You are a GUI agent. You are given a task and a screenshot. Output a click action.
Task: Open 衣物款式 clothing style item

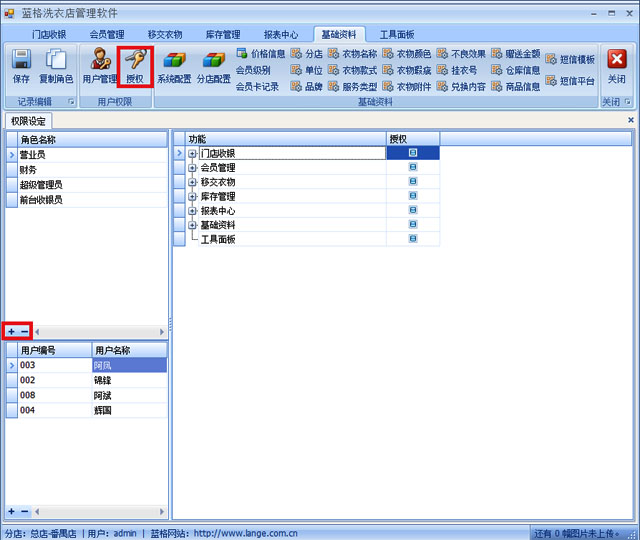click(353, 70)
